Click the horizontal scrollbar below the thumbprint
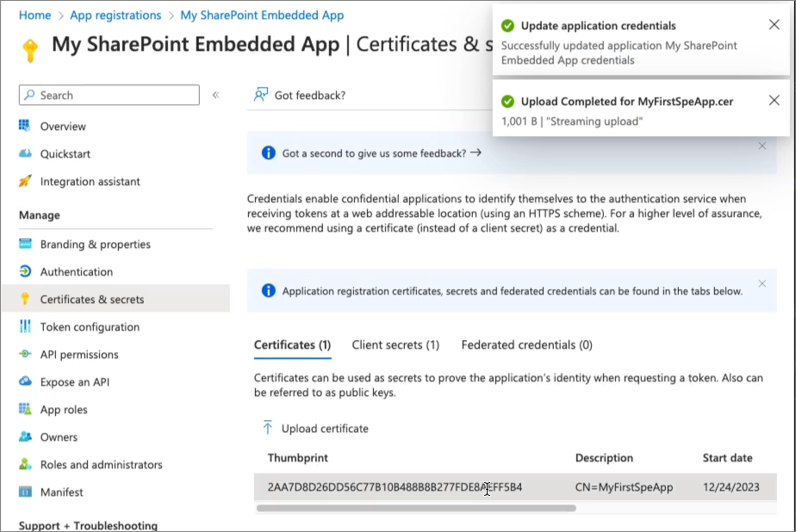Screen dimensions: 796x532 [414, 509]
